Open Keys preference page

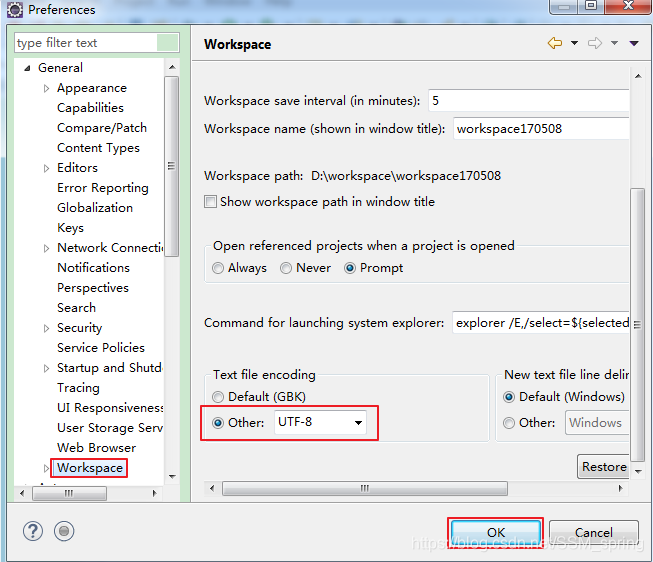70,228
